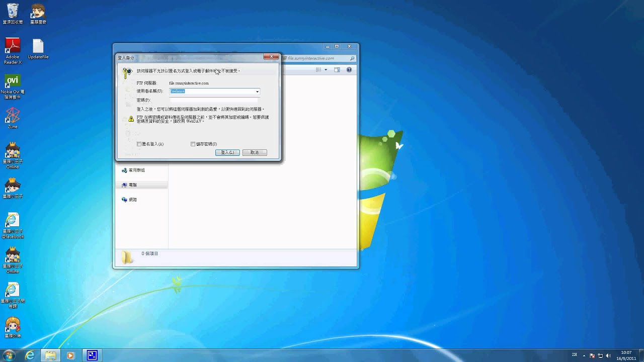Enable the anonymous login (A) checkbox
This screenshot has width=644, height=362.
[x=139, y=144]
